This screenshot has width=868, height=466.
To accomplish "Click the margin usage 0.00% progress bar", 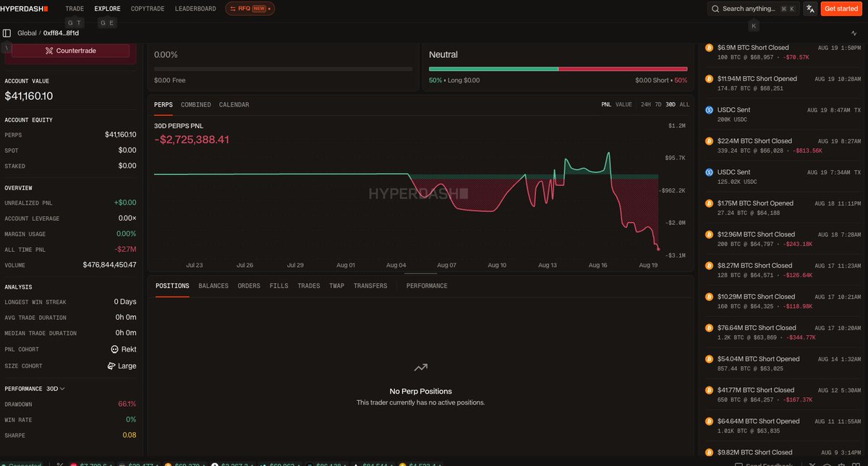I will click(x=283, y=69).
